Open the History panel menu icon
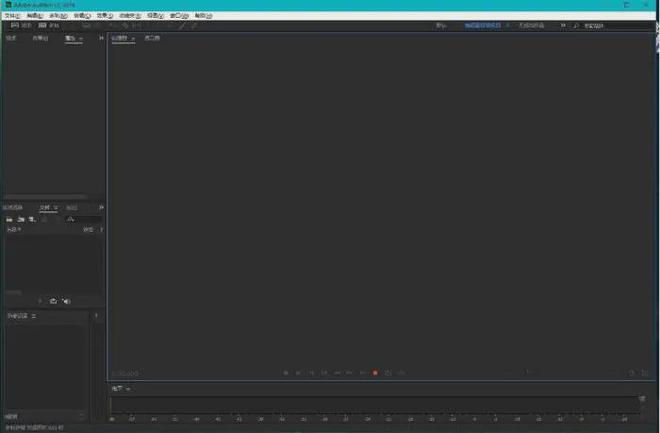660x433 pixels. [34, 316]
